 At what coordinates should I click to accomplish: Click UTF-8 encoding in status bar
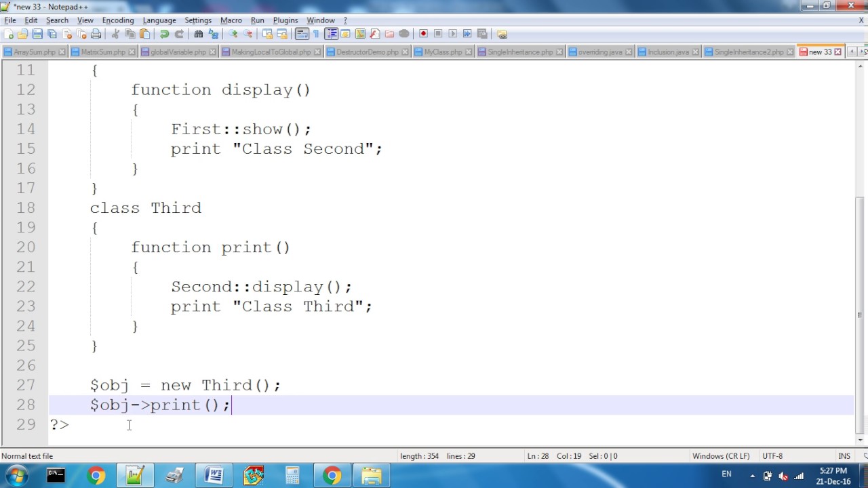pyautogui.click(x=772, y=456)
